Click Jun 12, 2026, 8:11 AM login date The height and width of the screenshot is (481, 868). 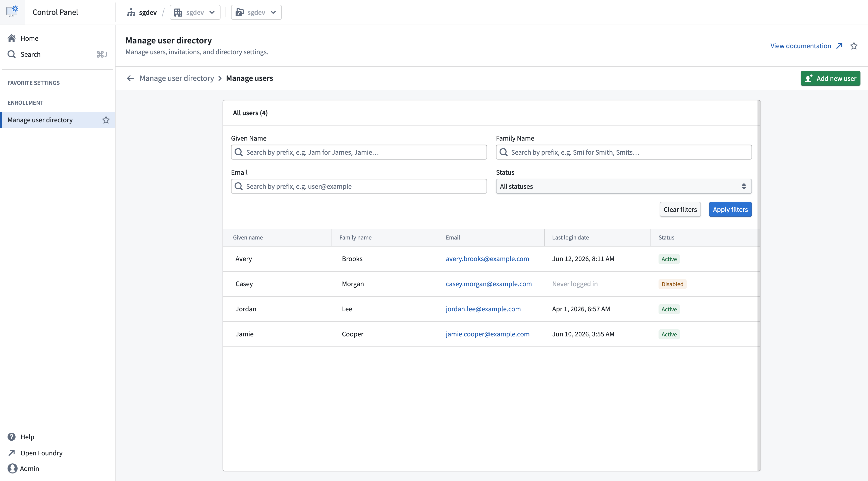point(583,259)
